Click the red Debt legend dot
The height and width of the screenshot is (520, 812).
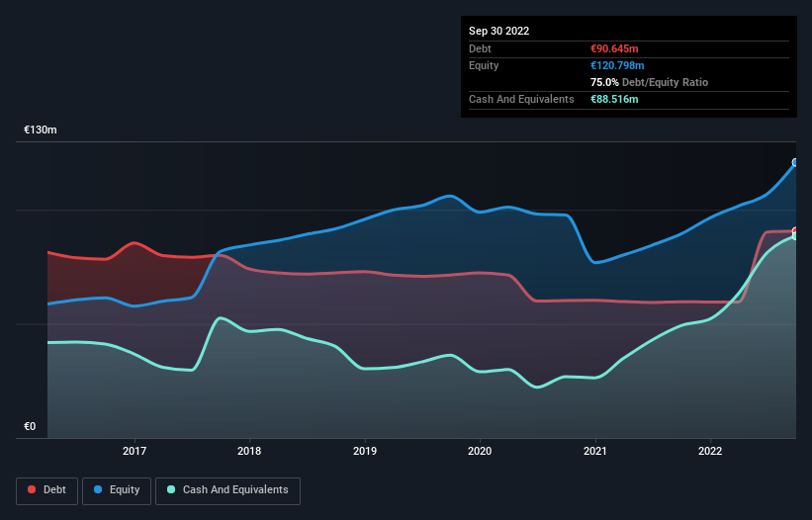pyautogui.click(x=32, y=489)
